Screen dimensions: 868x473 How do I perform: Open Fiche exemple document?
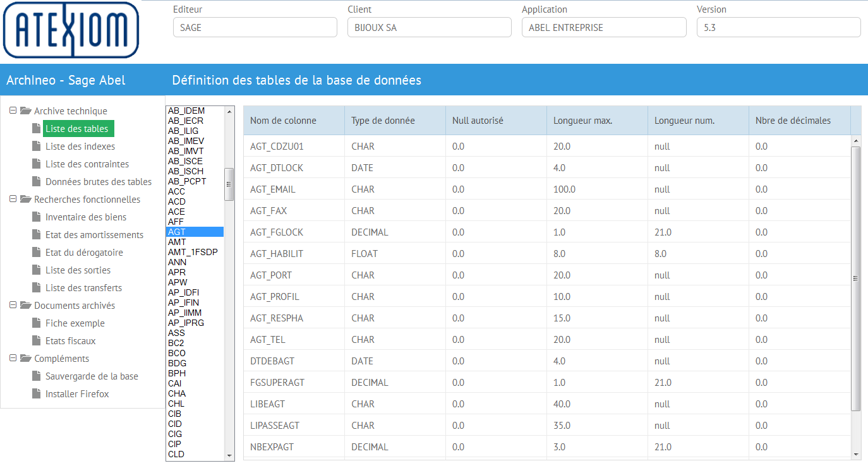(75, 323)
